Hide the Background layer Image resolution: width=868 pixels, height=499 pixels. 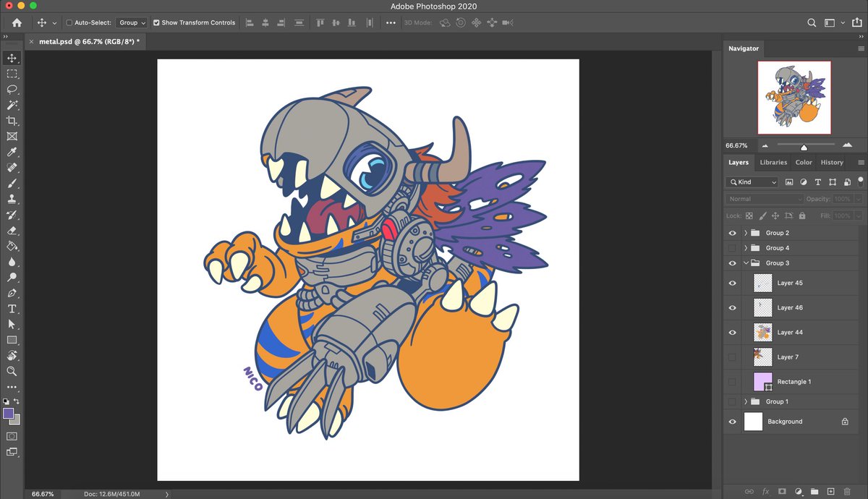click(732, 421)
